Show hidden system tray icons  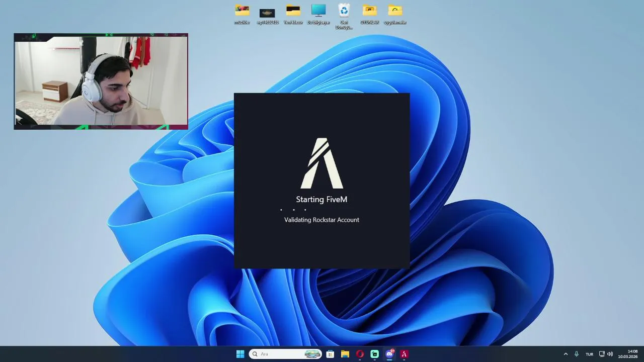pos(566,354)
